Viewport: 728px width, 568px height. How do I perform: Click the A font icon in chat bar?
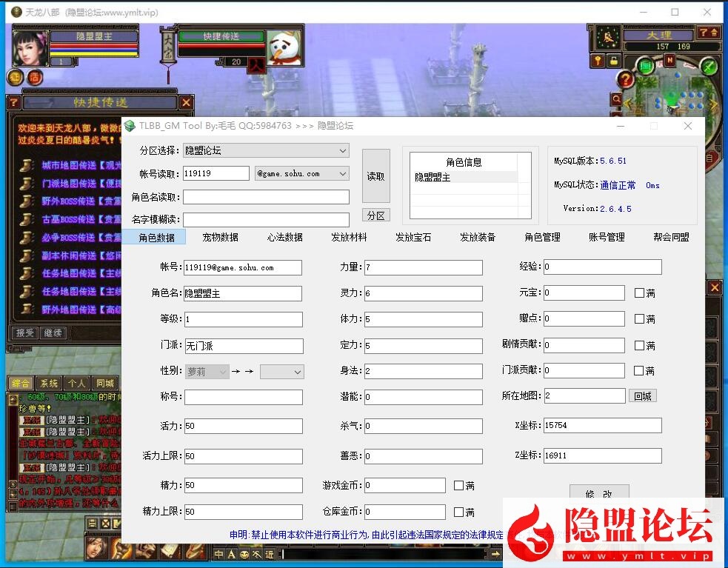231,554
